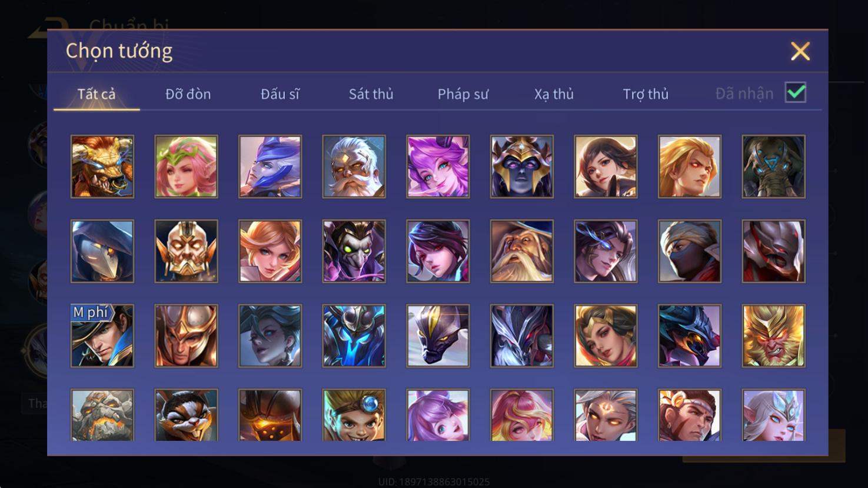Screen dimensions: 868x488
Task: Select the plague doctor hooded hero
Action: click(102, 251)
